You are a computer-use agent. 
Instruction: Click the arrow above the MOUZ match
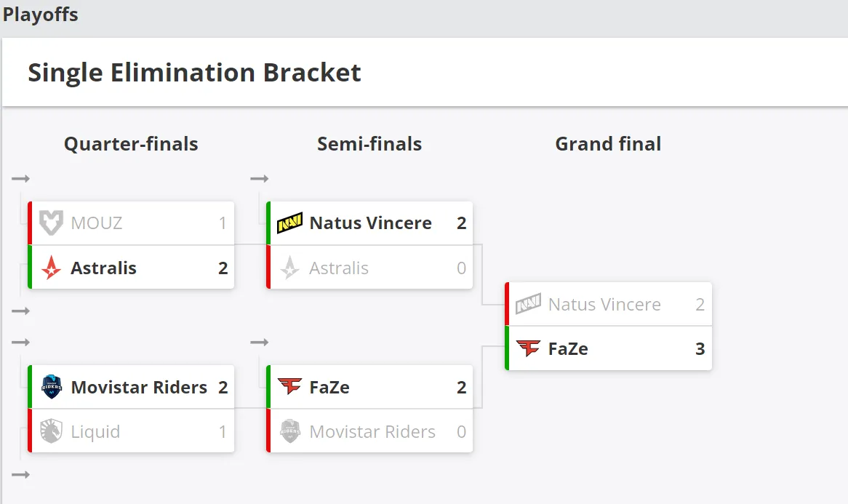pyautogui.click(x=20, y=178)
